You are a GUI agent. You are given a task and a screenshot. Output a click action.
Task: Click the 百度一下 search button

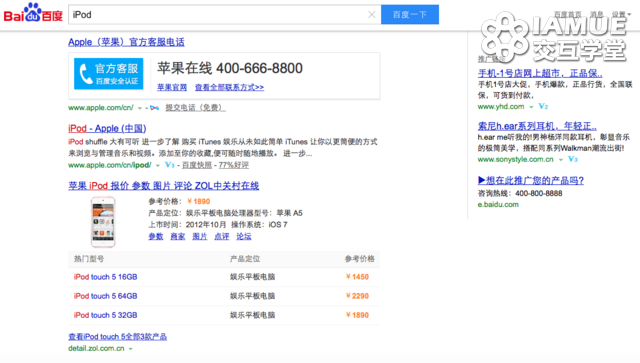pos(410,15)
